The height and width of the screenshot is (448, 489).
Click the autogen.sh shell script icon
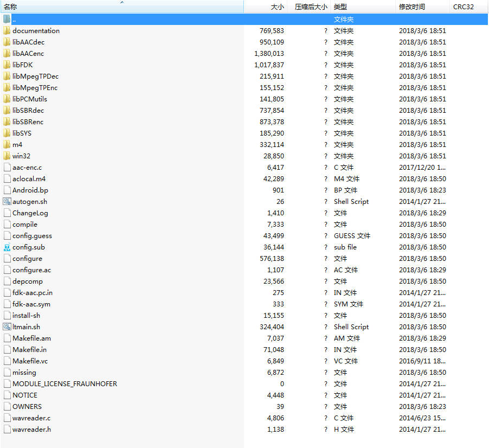click(x=7, y=202)
